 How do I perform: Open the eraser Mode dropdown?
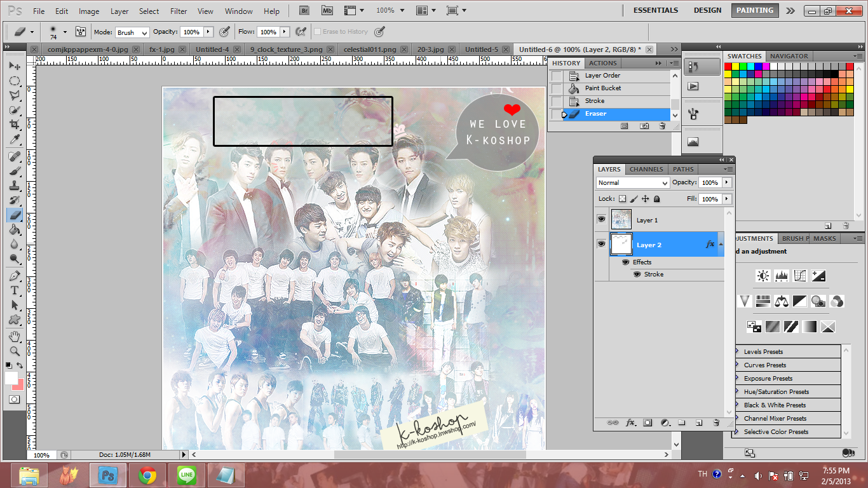(x=132, y=32)
